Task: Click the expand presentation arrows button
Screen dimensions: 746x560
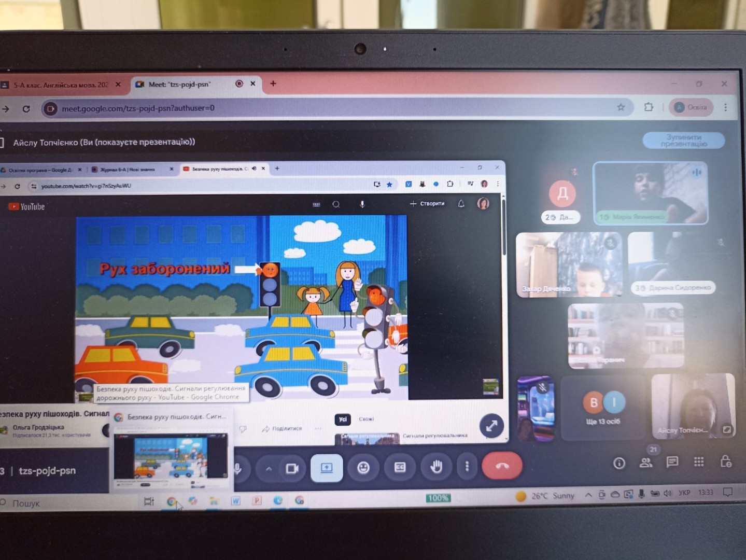Action: [491, 426]
